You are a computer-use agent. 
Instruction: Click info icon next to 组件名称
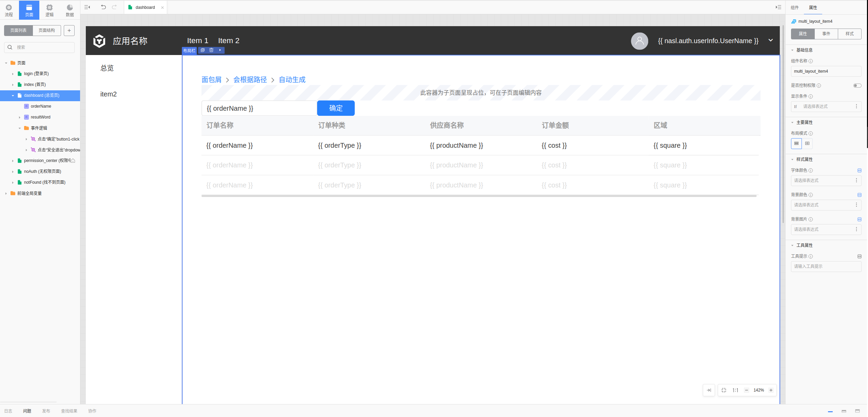click(x=811, y=61)
